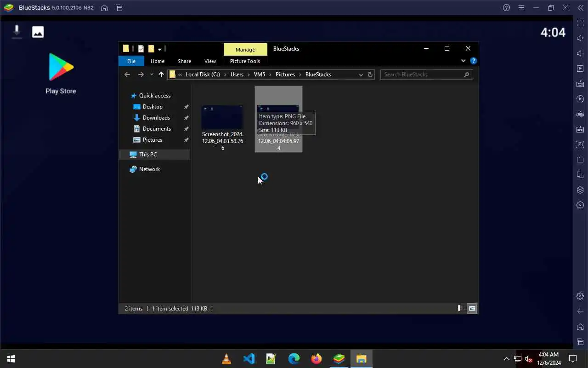The image size is (588, 368).
Task: Open File Explorer help button
Action: (x=474, y=61)
